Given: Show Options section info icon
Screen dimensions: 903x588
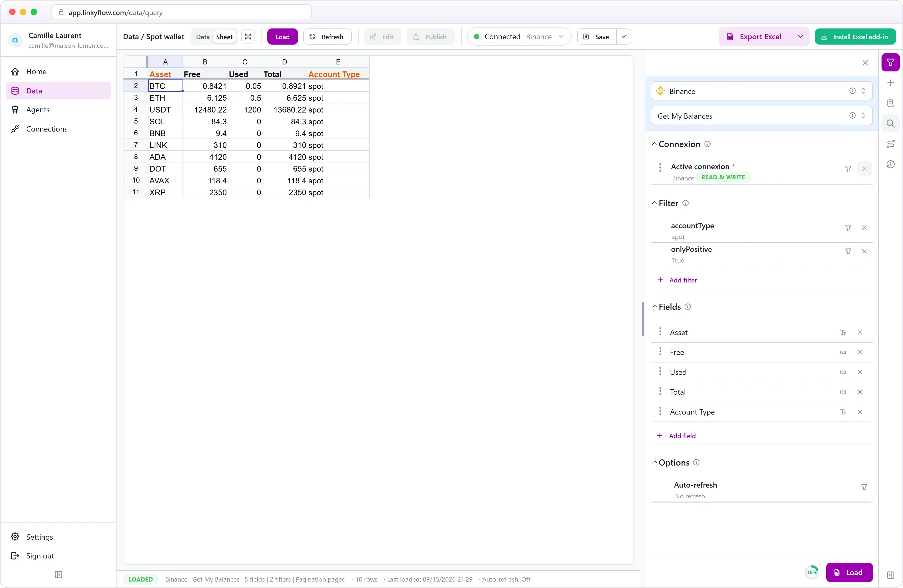Looking at the screenshot, I should pos(696,463).
